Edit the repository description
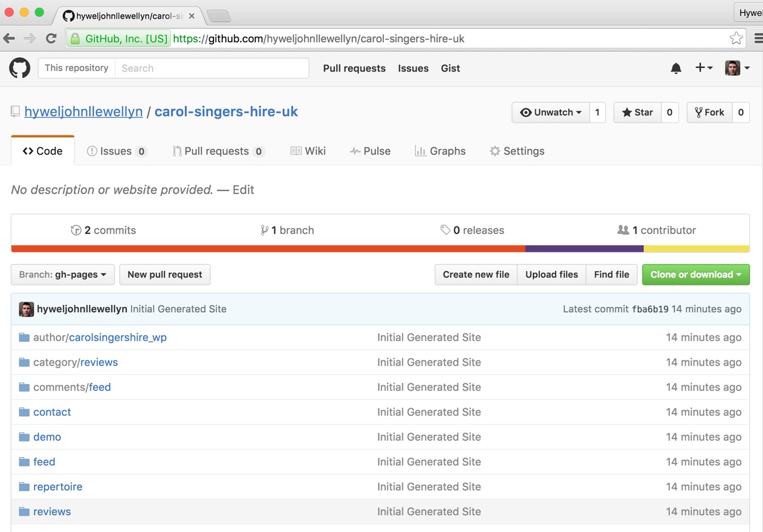The height and width of the screenshot is (532, 763). pyautogui.click(x=243, y=190)
